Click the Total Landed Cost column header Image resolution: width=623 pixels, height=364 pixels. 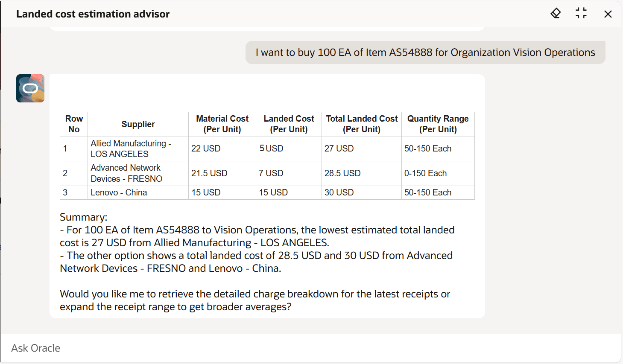point(361,124)
